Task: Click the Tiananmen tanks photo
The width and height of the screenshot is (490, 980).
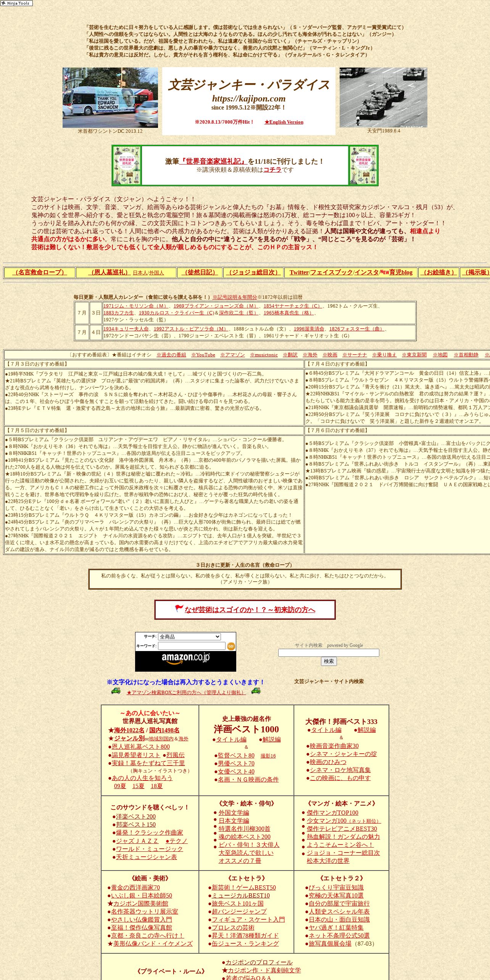Action: (384, 98)
